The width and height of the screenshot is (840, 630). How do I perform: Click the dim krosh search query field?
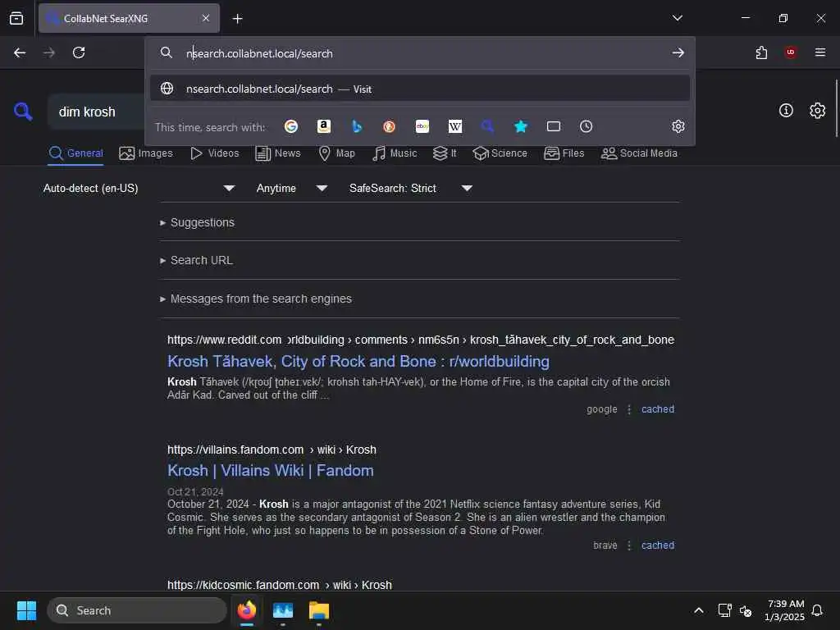97,112
